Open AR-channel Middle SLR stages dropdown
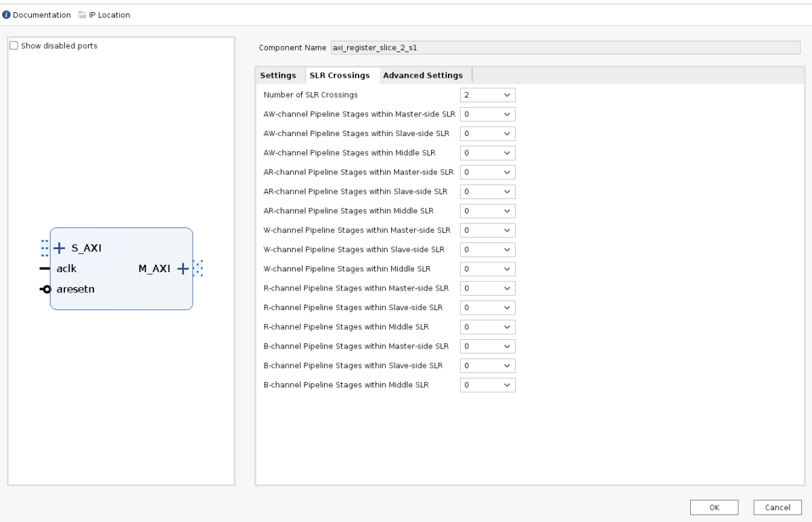This screenshot has width=812, height=522. tap(487, 211)
